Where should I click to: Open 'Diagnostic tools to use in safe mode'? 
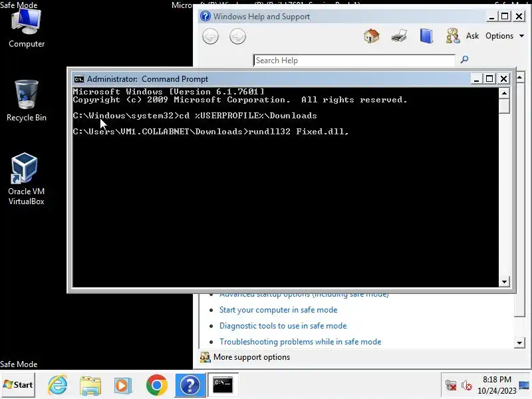[x=283, y=326]
